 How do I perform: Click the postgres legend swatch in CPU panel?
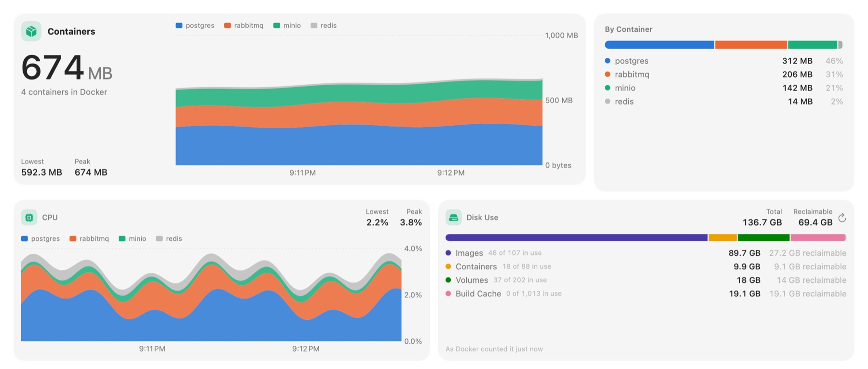pos(25,238)
